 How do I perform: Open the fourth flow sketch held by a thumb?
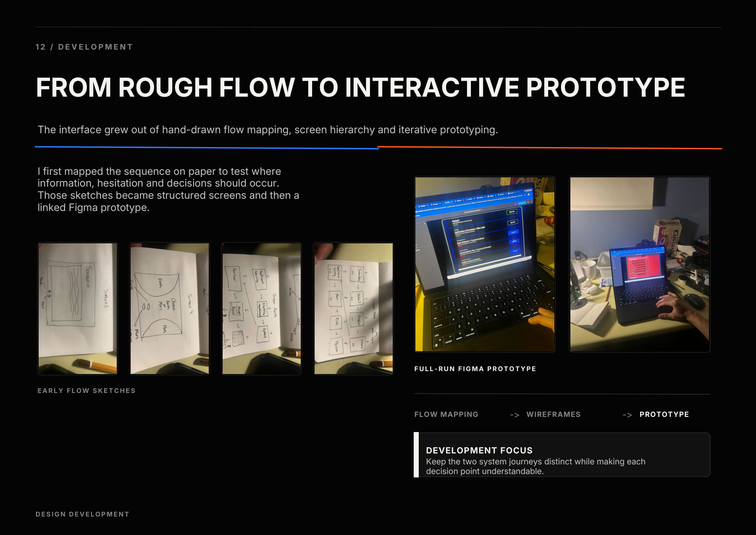354,308
